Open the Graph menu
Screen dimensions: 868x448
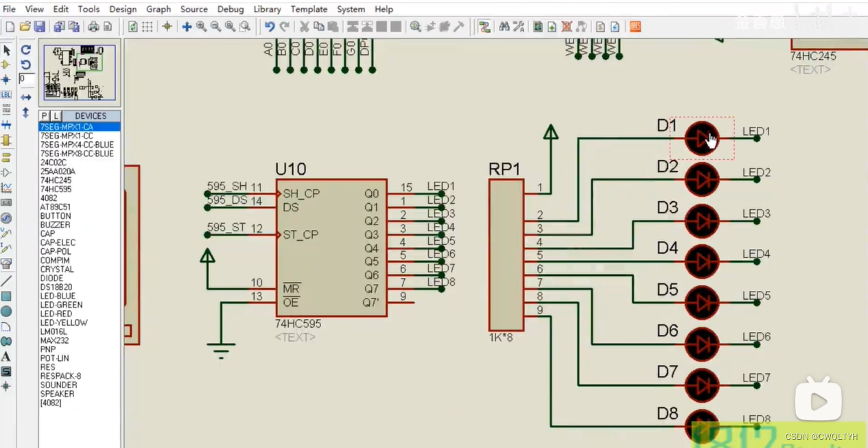click(x=159, y=9)
